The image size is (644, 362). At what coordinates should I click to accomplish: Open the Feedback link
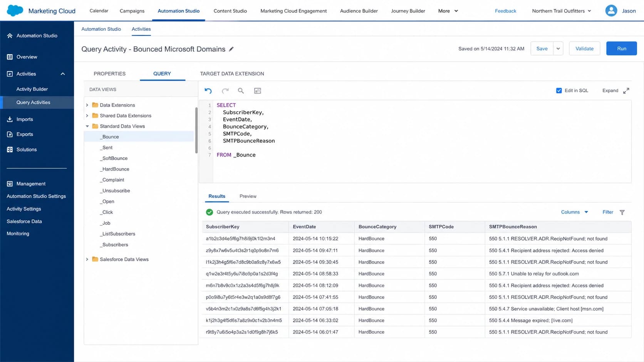[505, 11]
